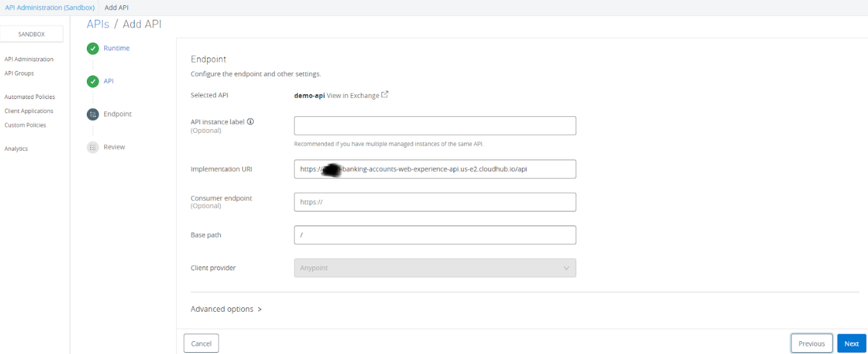The image size is (868, 354).
Task: Go to API Groups in the sidebar
Action: pos(19,73)
